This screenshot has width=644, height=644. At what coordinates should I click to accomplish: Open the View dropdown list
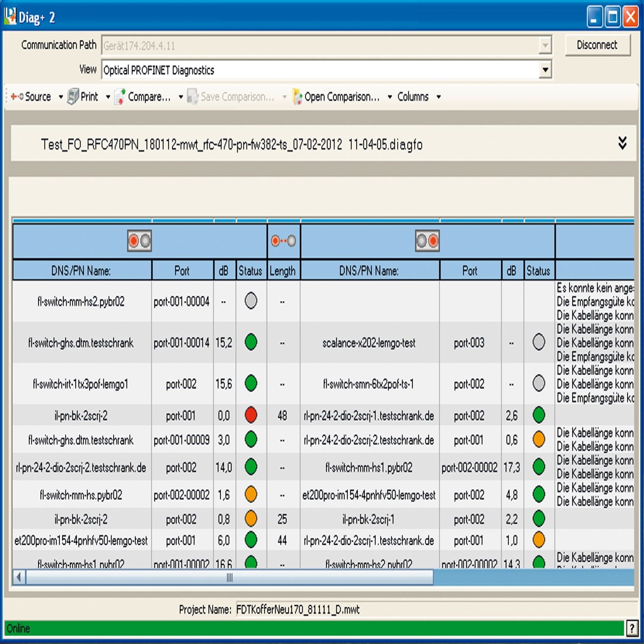(545, 70)
